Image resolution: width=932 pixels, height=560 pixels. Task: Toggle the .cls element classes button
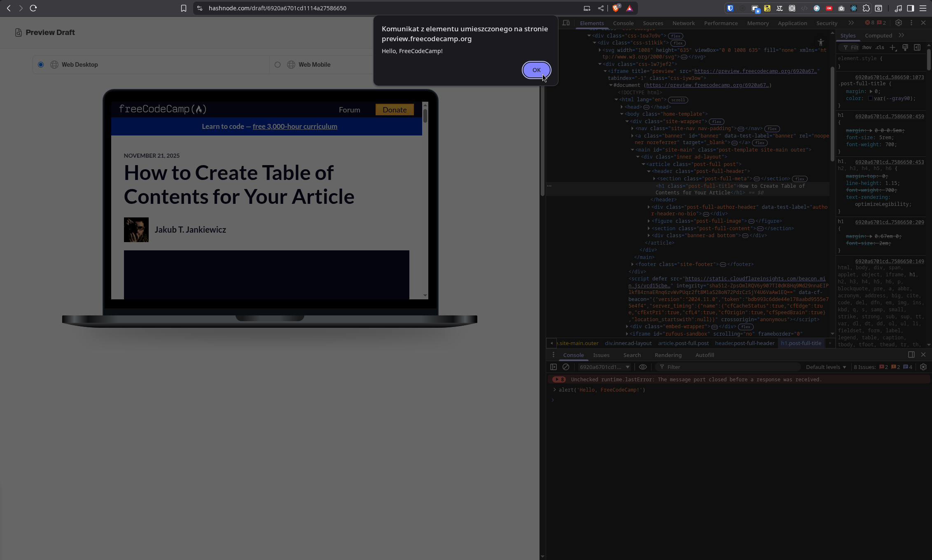pos(880,48)
